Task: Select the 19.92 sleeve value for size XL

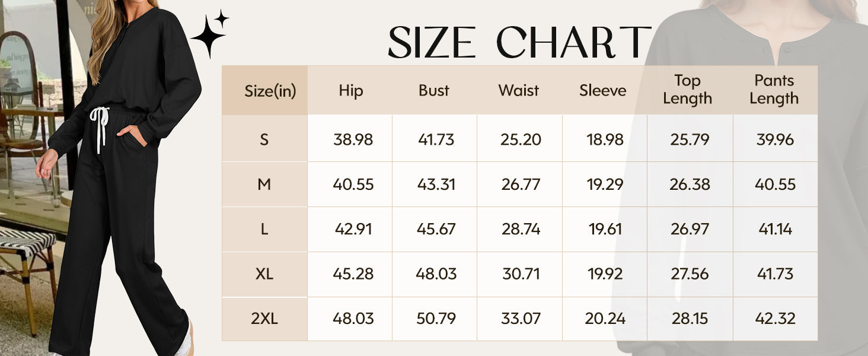Action: pyautogui.click(x=605, y=274)
